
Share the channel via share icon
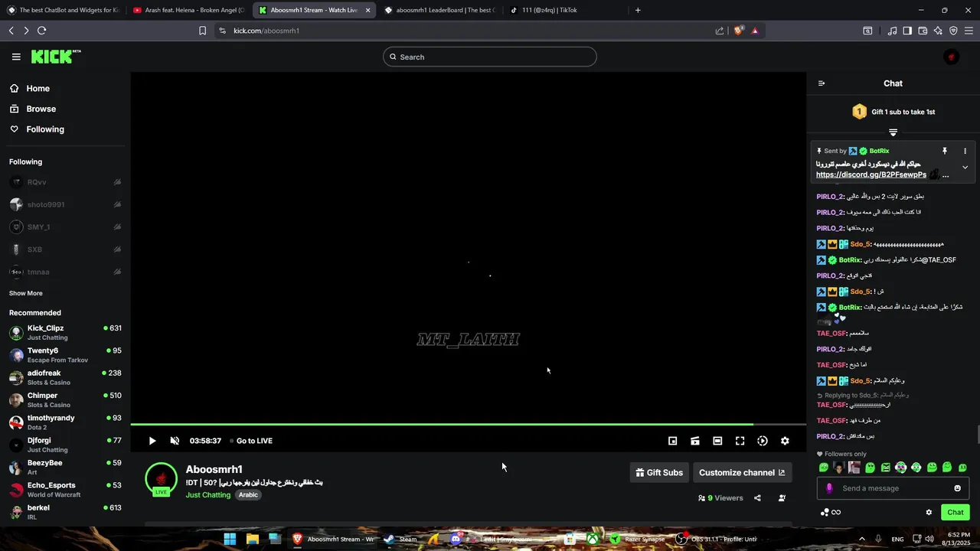(757, 498)
